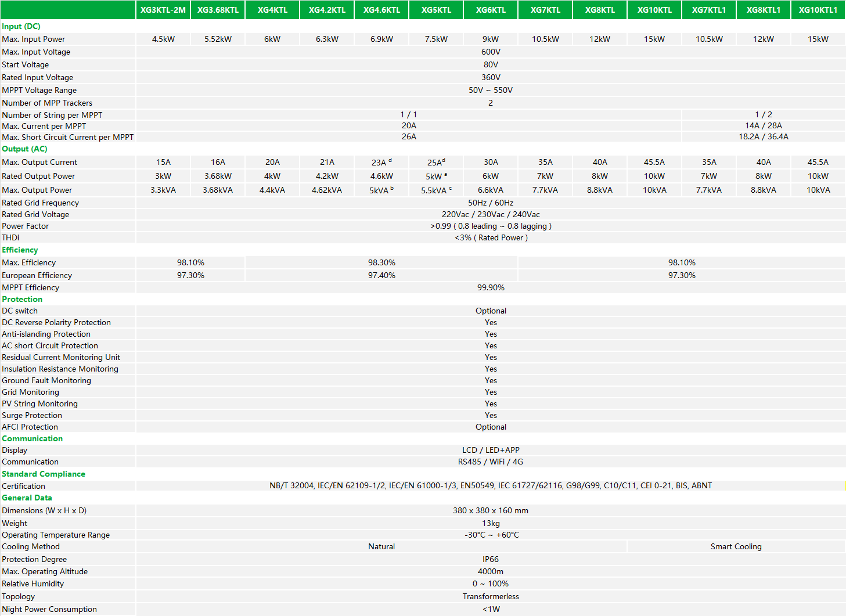846x616 pixels.
Task: Click the 3.3kVA max output power cell
Action: pyautogui.click(x=163, y=190)
